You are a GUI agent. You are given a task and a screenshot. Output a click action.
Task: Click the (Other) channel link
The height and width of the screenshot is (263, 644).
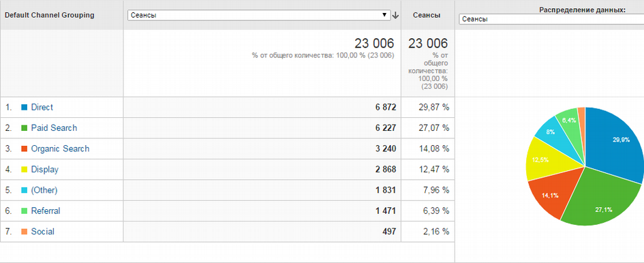44,190
